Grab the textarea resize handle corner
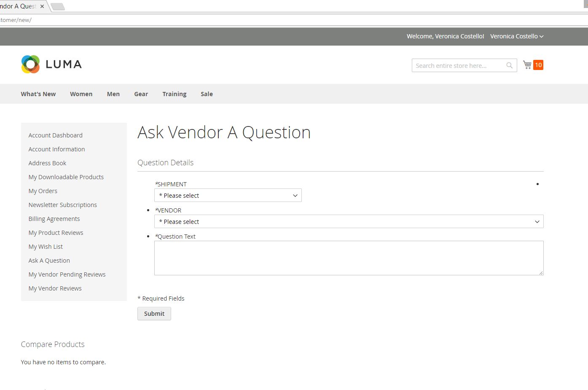Image resolution: width=588 pixels, height=390 pixels. pyautogui.click(x=541, y=272)
